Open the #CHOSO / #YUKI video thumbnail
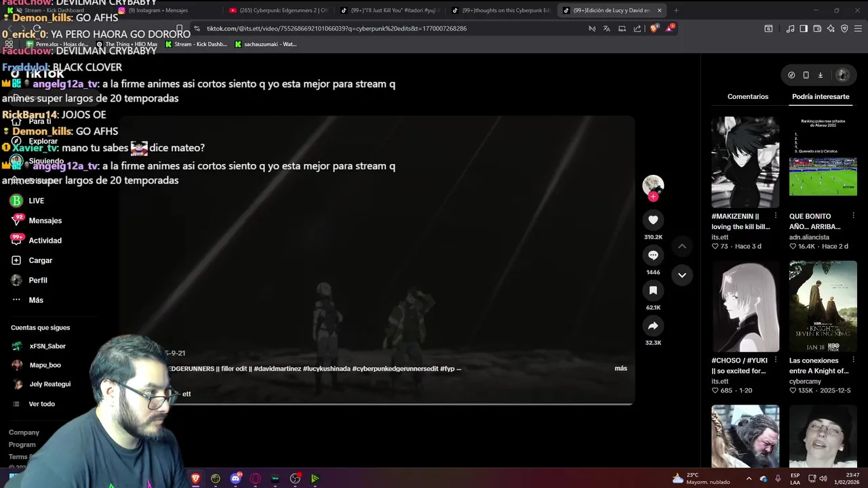Screen dimensions: 868x488 tap(745, 306)
